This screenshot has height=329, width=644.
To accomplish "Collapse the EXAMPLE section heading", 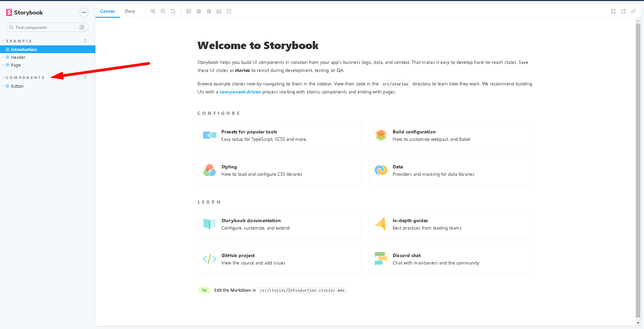I will pyautogui.click(x=19, y=41).
